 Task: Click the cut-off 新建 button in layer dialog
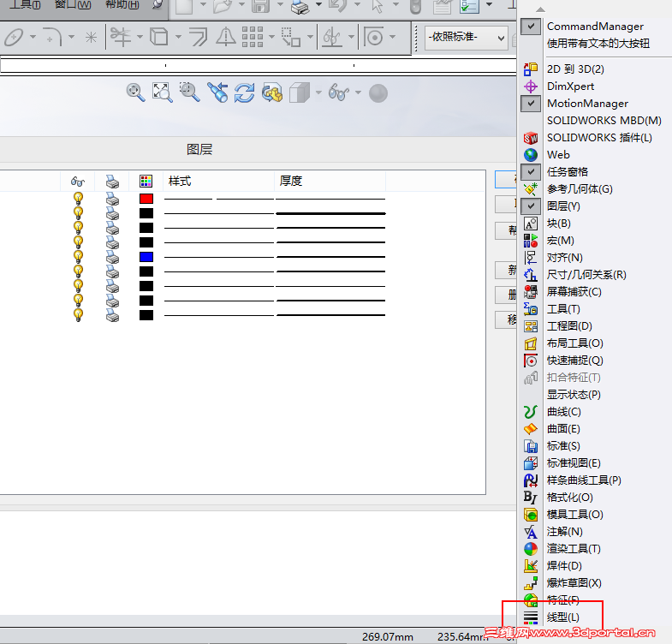[x=506, y=270]
